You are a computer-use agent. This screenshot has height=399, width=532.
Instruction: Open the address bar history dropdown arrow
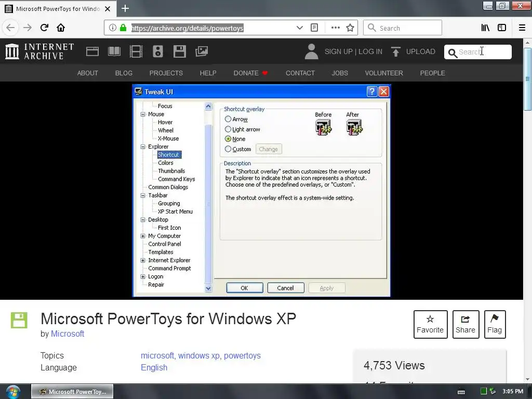(300, 28)
